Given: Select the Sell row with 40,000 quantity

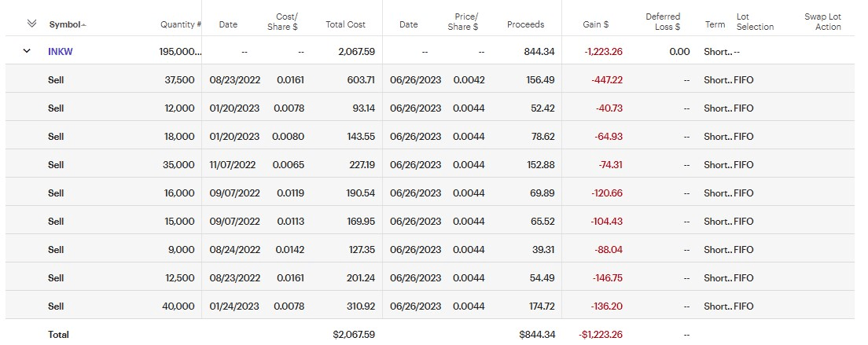Looking at the screenshot, I should pyautogui.click(x=56, y=306).
